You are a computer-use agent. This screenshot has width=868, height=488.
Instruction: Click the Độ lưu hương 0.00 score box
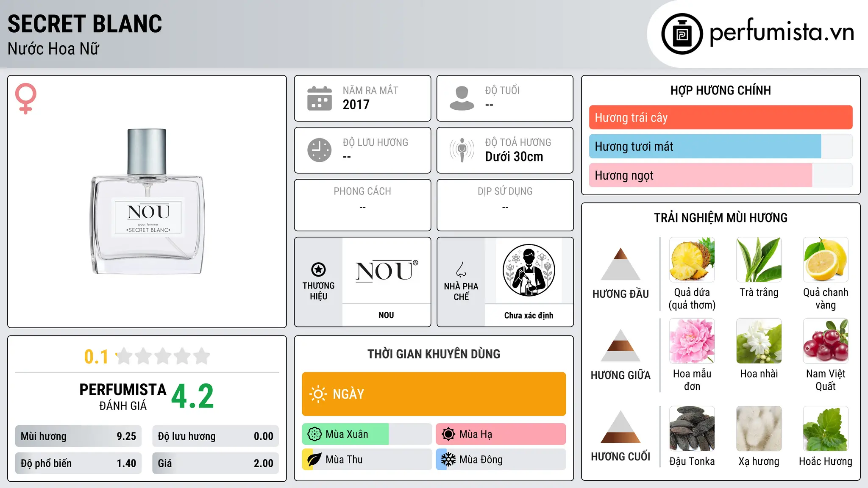coord(215,436)
